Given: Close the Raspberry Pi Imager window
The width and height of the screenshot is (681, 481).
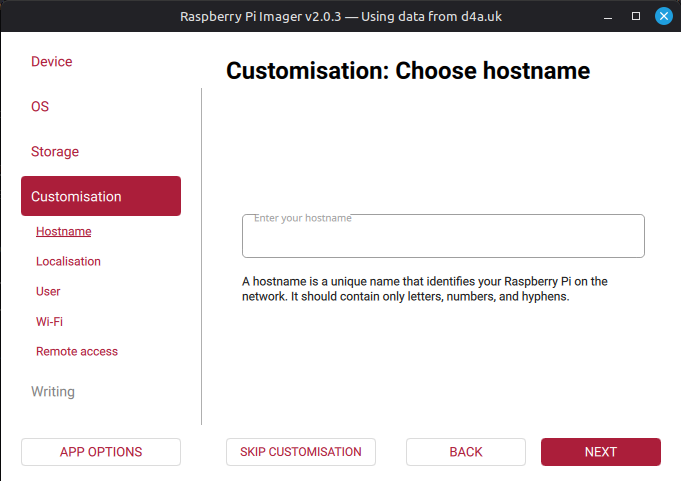Looking at the screenshot, I should coord(663,16).
